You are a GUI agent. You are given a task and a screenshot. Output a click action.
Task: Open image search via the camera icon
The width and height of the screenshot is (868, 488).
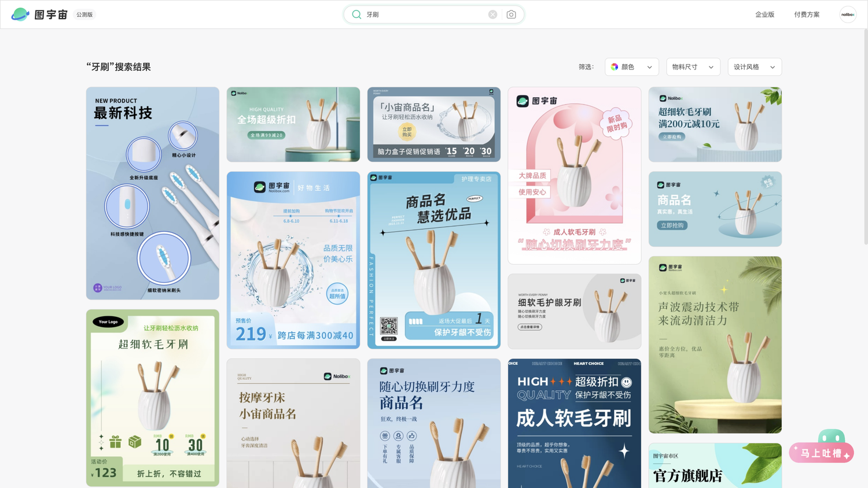click(511, 14)
